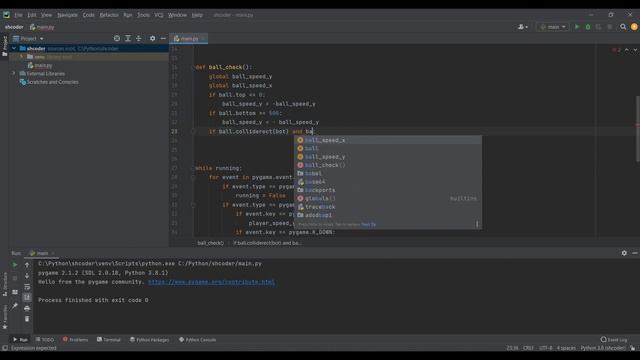Open the VCS menu
The image size is (640, 360).
click(159, 15)
